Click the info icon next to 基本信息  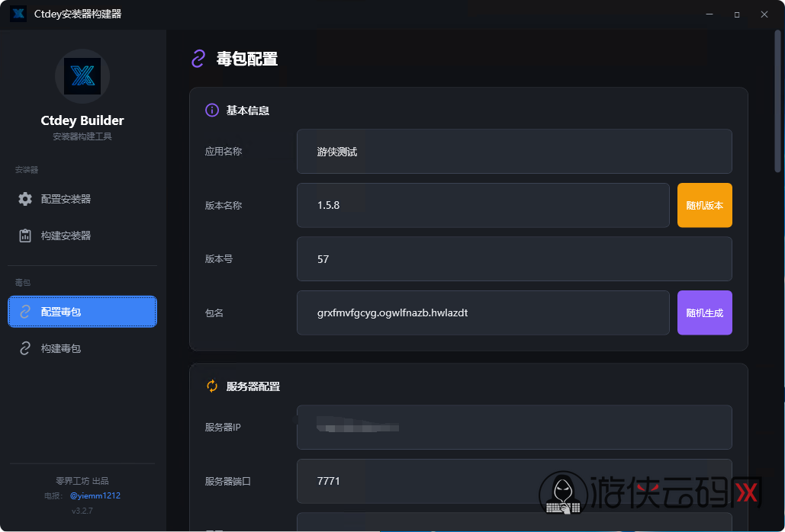[x=212, y=111]
